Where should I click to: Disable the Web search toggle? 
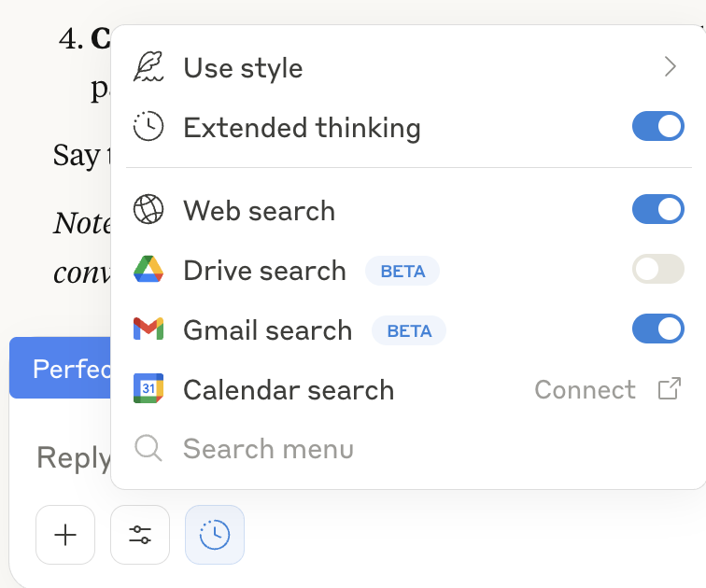coord(658,210)
